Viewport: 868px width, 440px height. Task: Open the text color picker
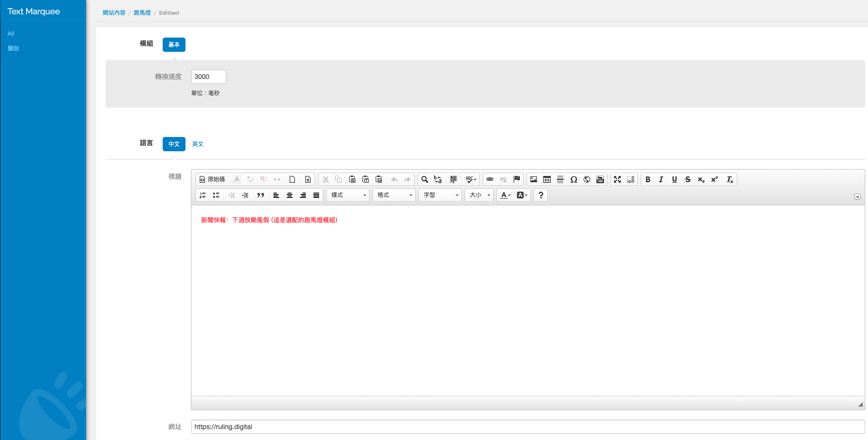tap(506, 195)
